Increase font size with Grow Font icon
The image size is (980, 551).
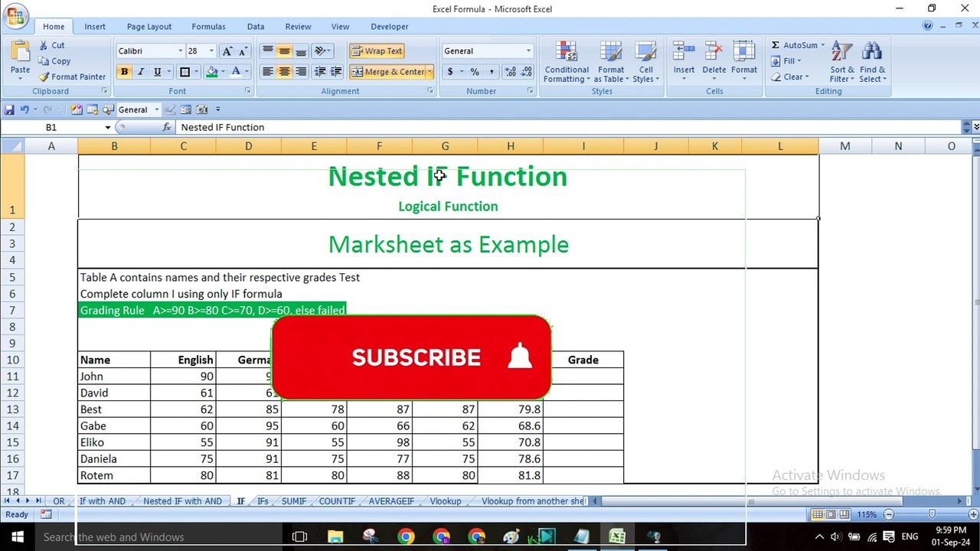[x=227, y=51]
